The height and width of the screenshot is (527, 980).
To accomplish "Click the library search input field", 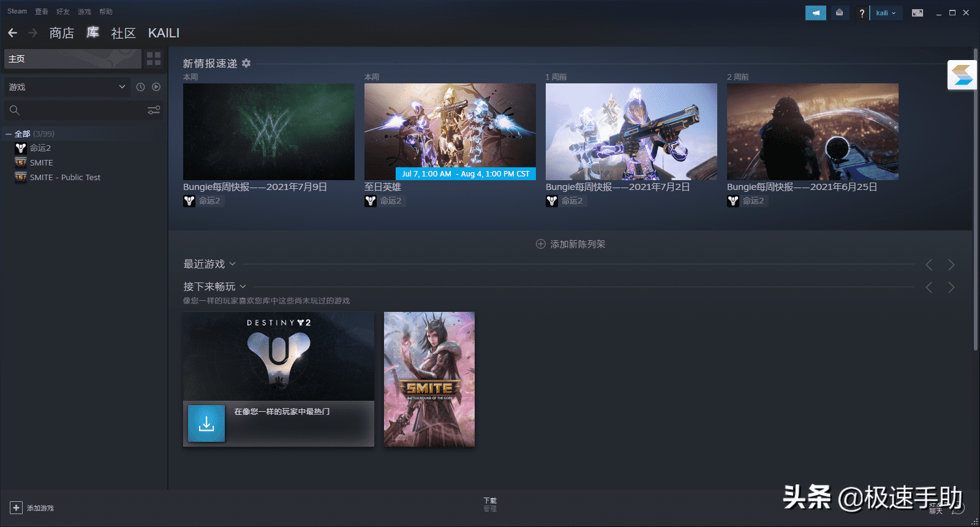I will tap(83, 110).
